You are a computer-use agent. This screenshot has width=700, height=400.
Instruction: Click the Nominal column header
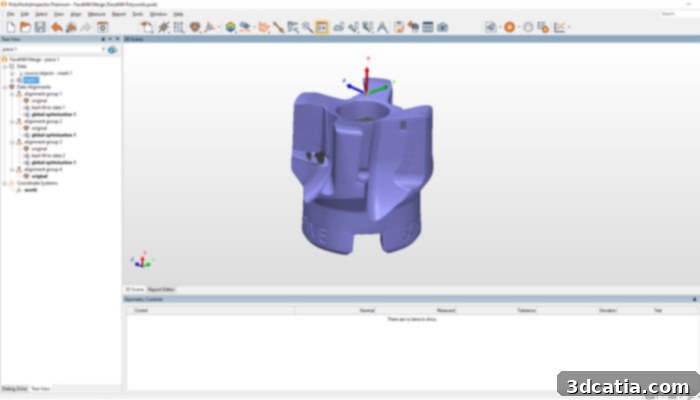(x=335, y=310)
